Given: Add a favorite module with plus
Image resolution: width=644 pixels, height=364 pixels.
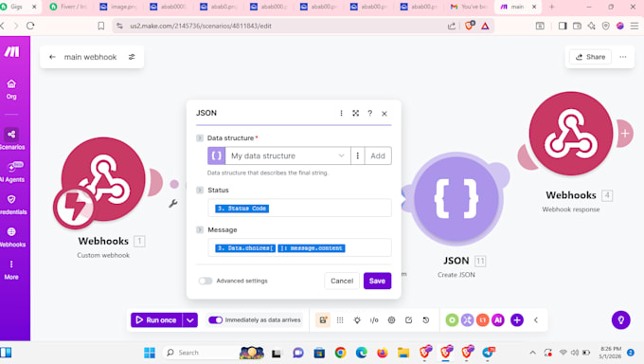Looking at the screenshot, I should point(517,320).
